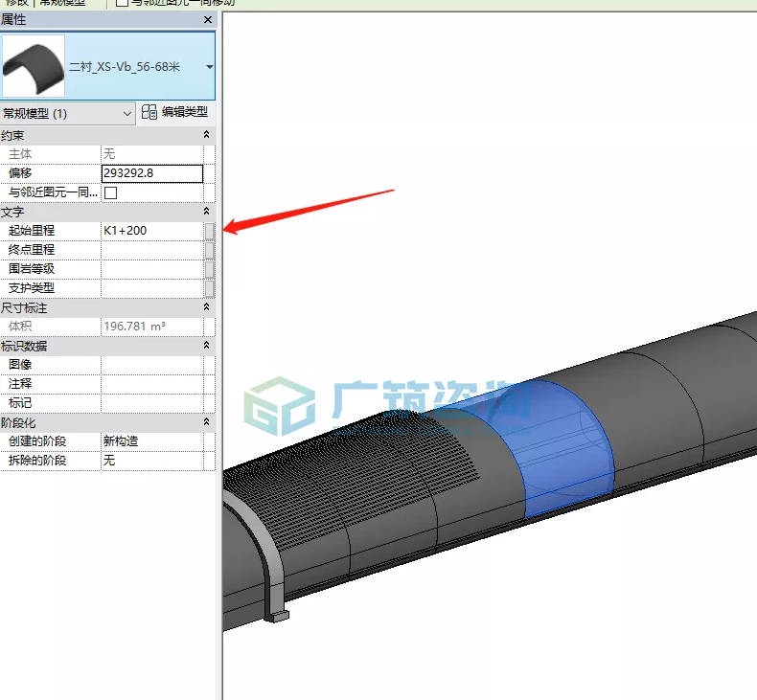This screenshot has height=700, width=757.
Task: Click the 标记 value cell
Action: 152,403
